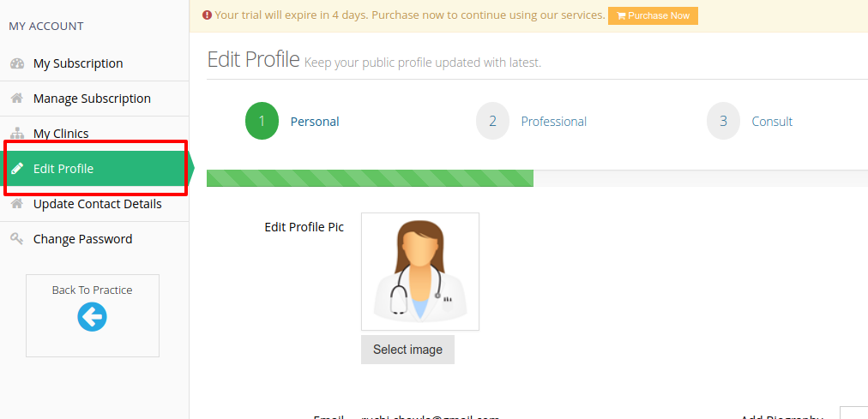Viewport: 868px width, 419px height.
Task: Click the Select image button
Action: [407, 350]
